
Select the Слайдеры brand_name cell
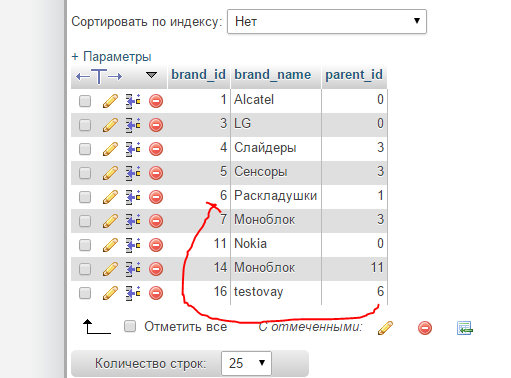(x=276, y=149)
